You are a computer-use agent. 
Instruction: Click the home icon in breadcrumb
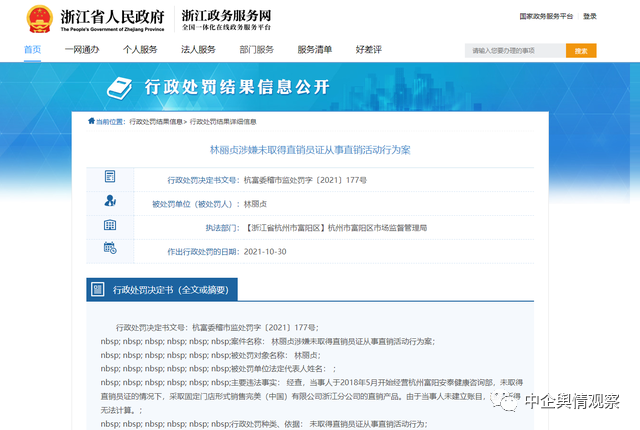pyautogui.click(x=91, y=121)
